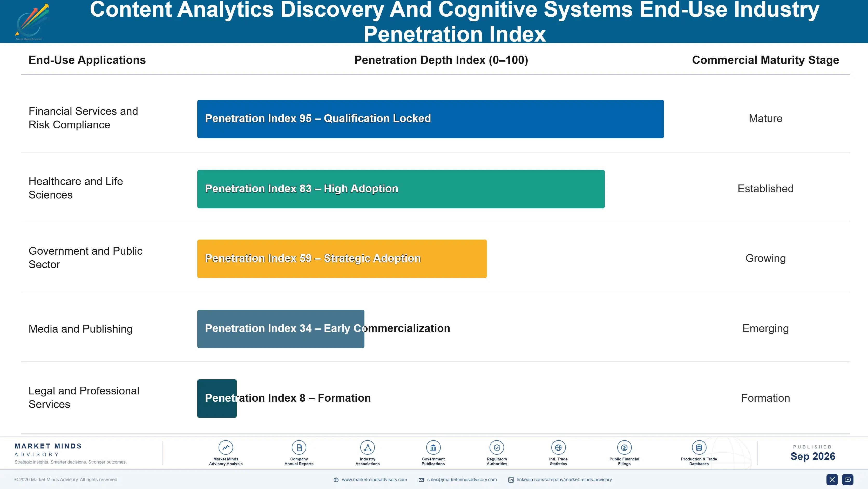Click the Emerging stage text
This screenshot has width=868, height=489.
(765, 328)
